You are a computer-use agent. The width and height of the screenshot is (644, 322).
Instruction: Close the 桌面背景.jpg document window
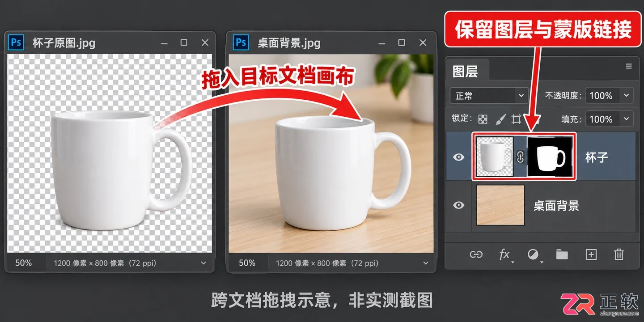423,42
